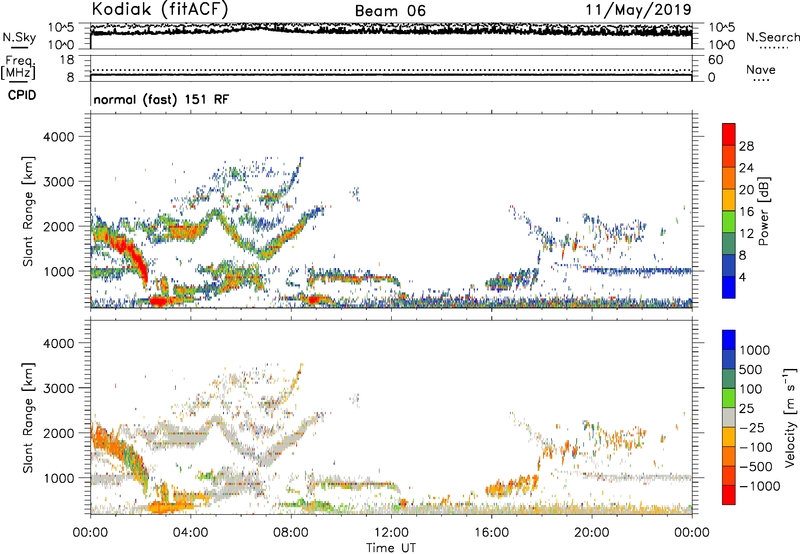
Task: Click the 16 label on the Power colorbar
Action: pyautogui.click(x=746, y=212)
